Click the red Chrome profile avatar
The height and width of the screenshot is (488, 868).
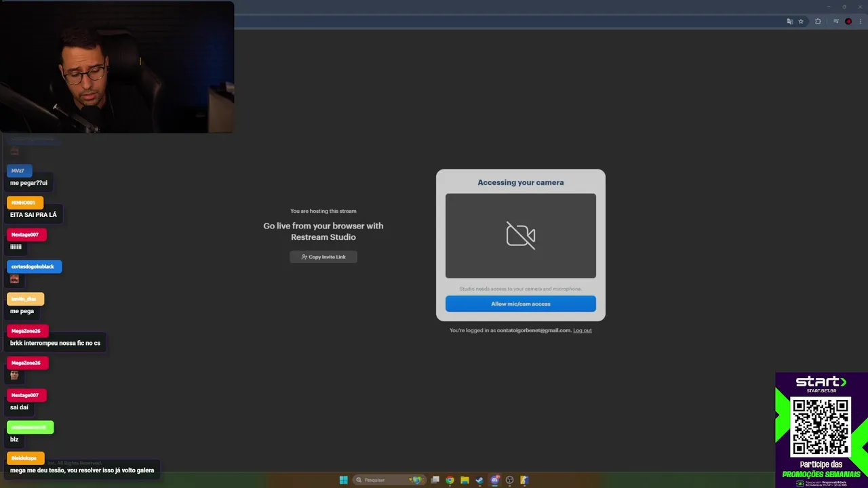click(x=848, y=22)
